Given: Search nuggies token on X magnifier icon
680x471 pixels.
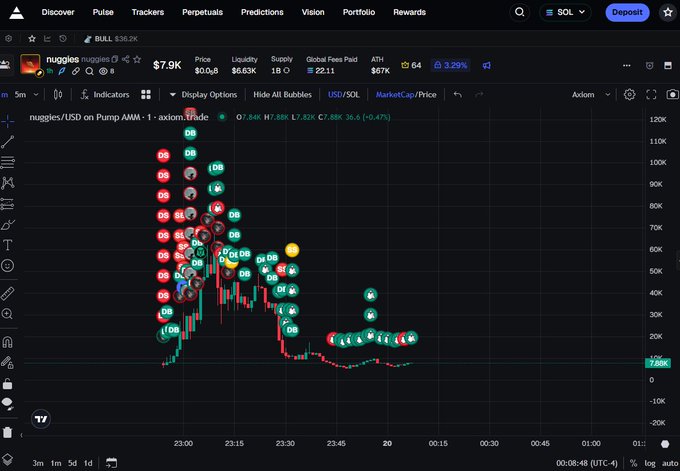Looking at the screenshot, I should point(89,71).
